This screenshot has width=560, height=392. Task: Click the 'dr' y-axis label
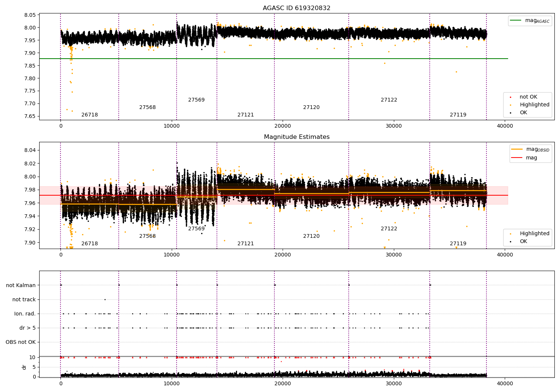click(x=24, y=367)
